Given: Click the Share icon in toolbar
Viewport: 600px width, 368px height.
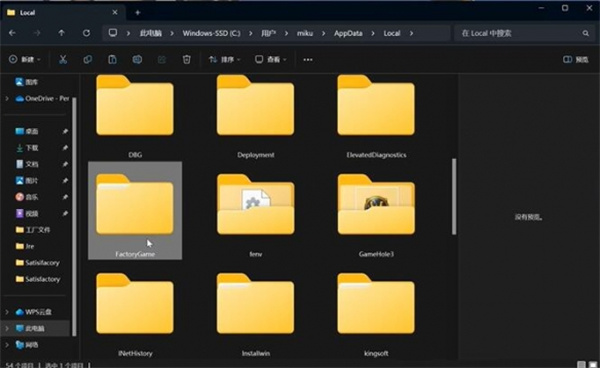Looking at the screenshot, I should 162,59.
